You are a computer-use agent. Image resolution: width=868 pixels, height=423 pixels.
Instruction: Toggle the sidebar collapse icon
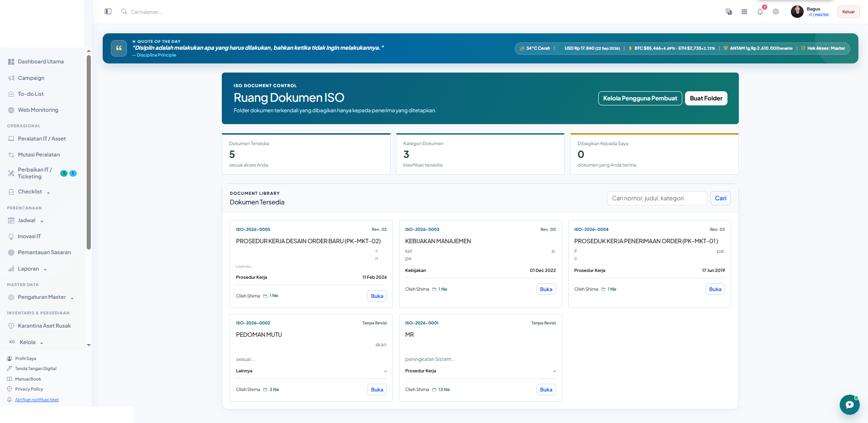108,11
